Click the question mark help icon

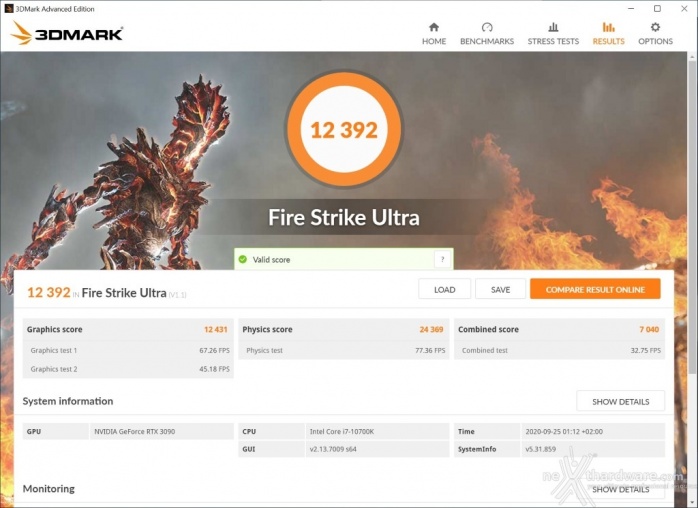click(442, 259)
